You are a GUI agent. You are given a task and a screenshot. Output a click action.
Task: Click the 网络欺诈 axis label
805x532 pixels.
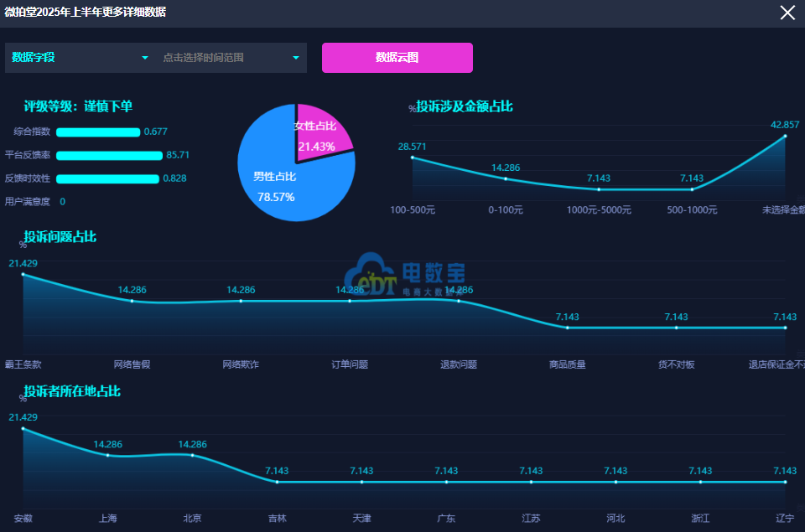click(x=241, y=364)
